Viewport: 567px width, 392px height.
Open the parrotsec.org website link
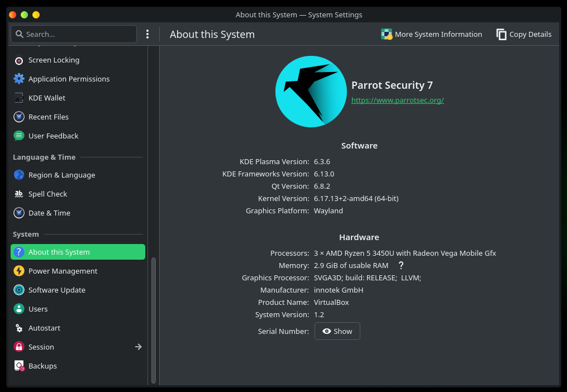pyautogui.click(x=397, y=101)
